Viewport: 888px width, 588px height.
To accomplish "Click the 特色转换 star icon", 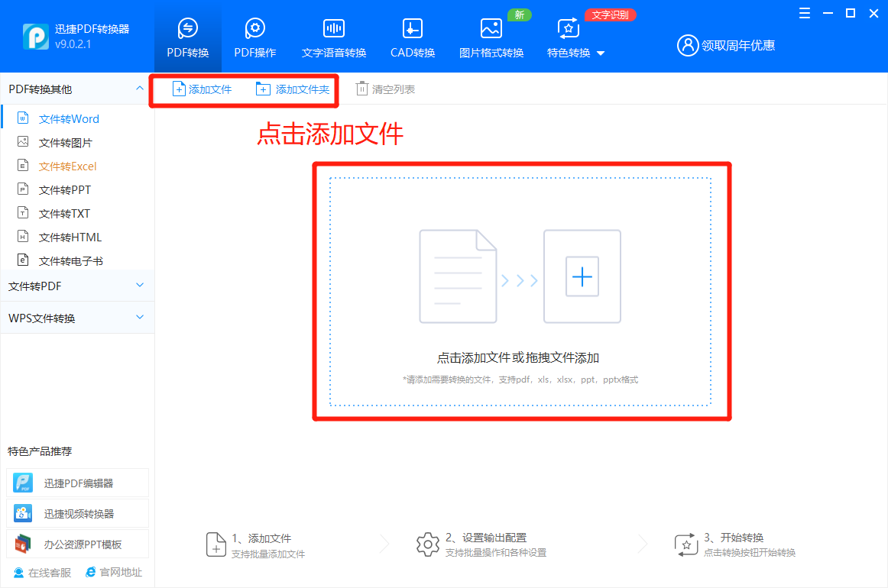I will (569, 27).
